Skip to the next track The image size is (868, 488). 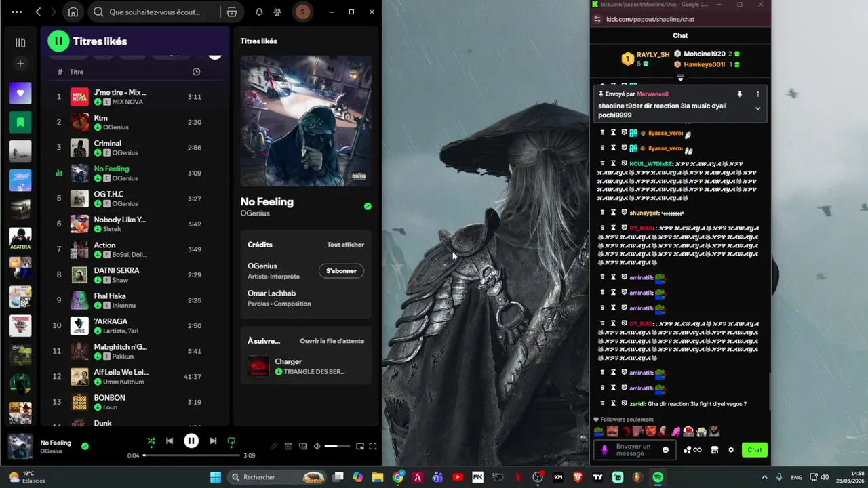point(213,441)
